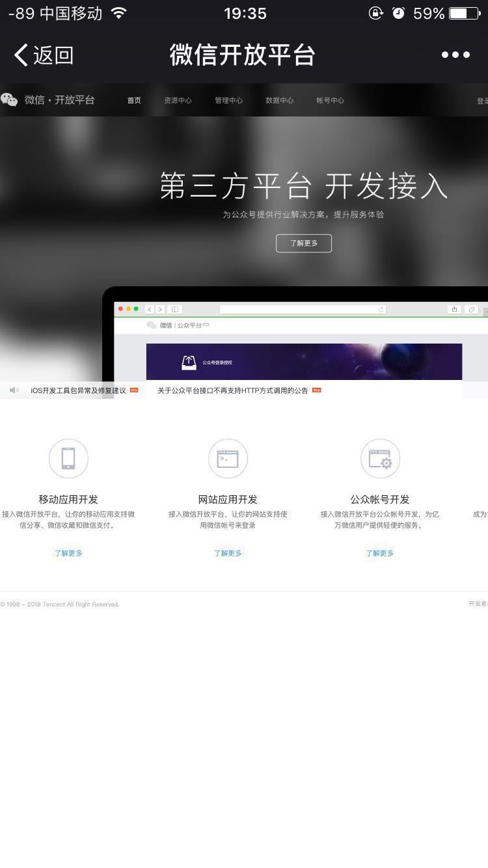
Task: Tap the alarm clock status icon
Action: point(398,13)
